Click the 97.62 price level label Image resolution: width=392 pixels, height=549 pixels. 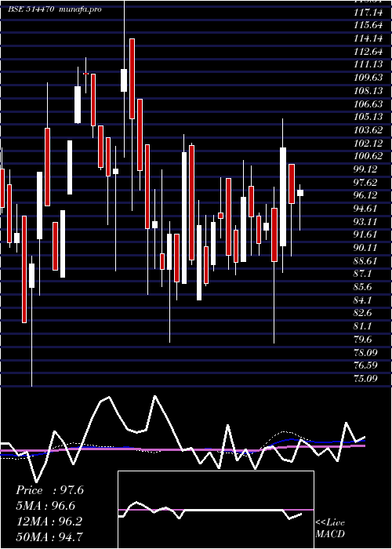[x=365, y=183]
